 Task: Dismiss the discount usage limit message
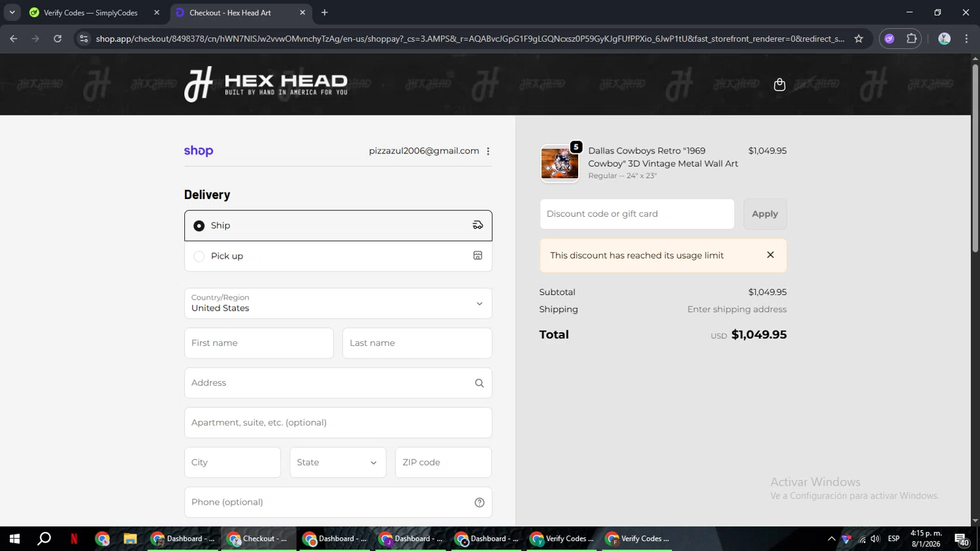point(770,255)
